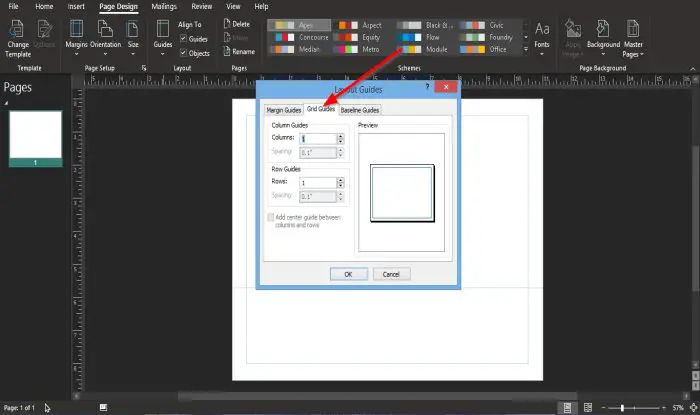Click zoom out minus button
The height and width of the screenshot is (415, 700).
604,408
